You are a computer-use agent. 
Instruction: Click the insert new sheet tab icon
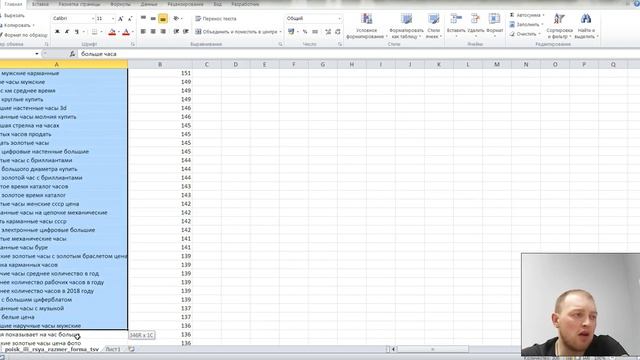(x=131, y=349)
